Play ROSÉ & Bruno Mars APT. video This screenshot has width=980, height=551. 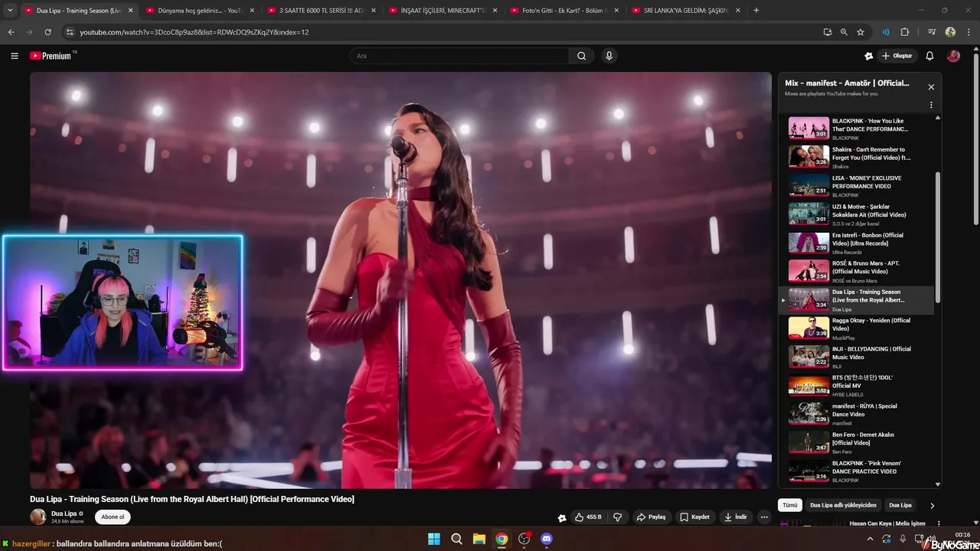coord(857,271)
